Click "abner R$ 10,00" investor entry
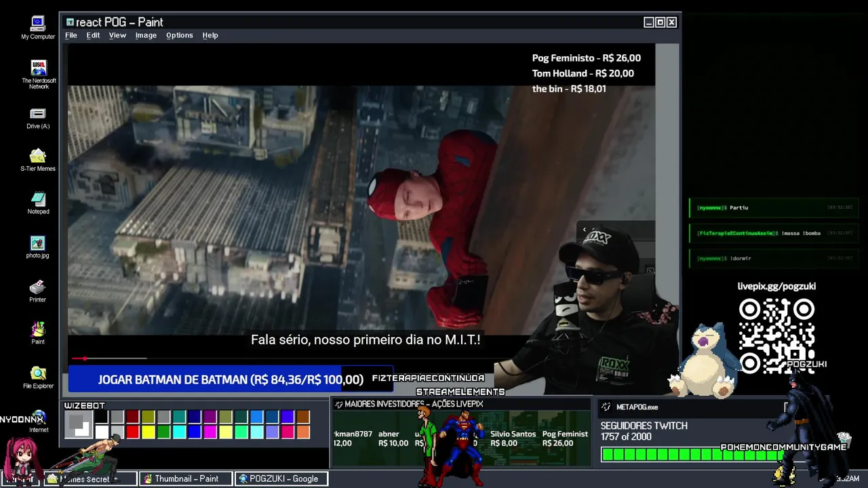Viewport: 868px width, 488px height. [x=393, y=439]
